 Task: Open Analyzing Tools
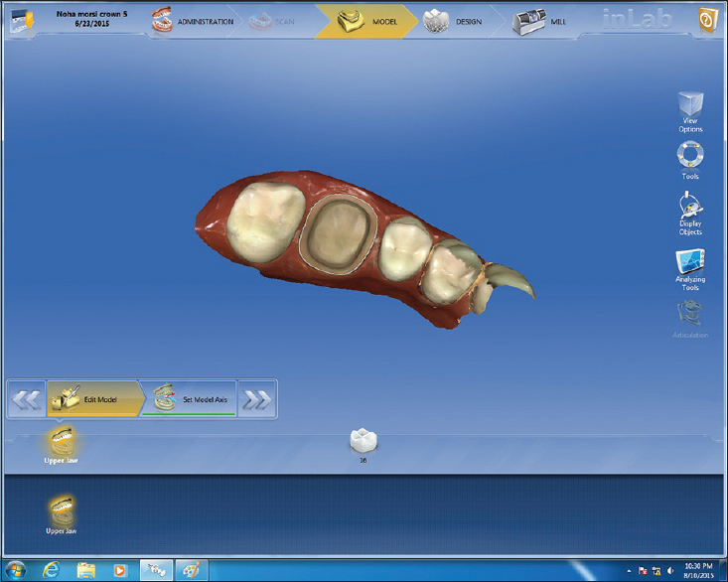tap(690, 266)
